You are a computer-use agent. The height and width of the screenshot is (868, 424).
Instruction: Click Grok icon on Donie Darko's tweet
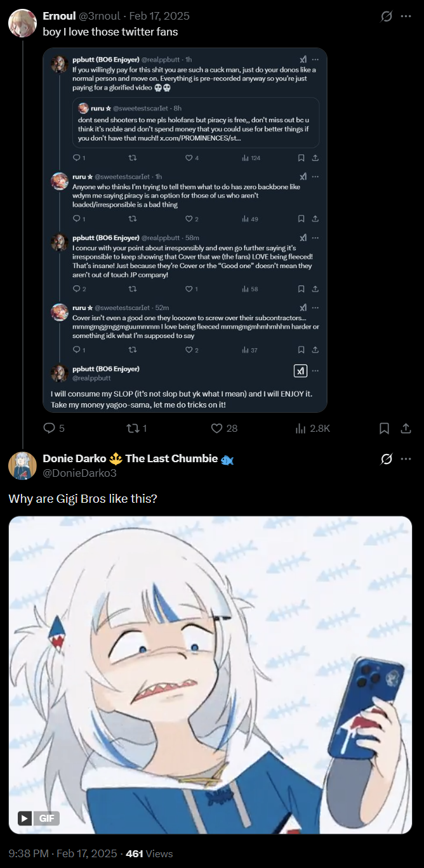click(x=386, y=459)
